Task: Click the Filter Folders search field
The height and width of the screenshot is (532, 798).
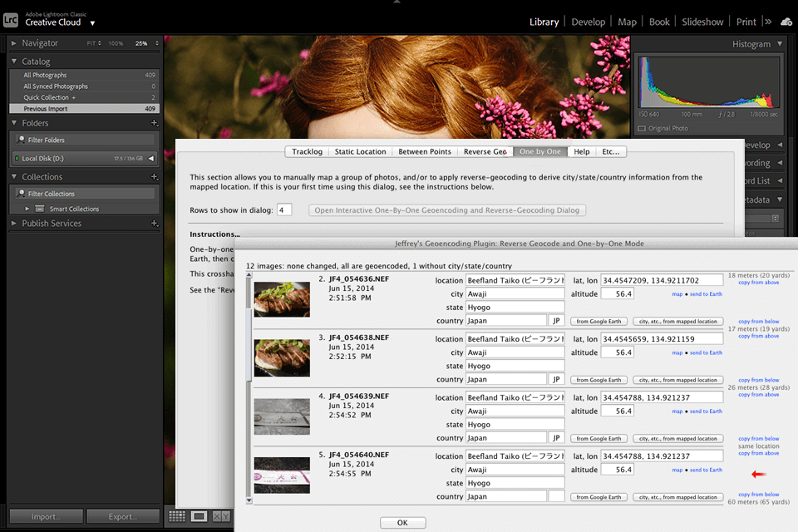Action: coord(85,140)
